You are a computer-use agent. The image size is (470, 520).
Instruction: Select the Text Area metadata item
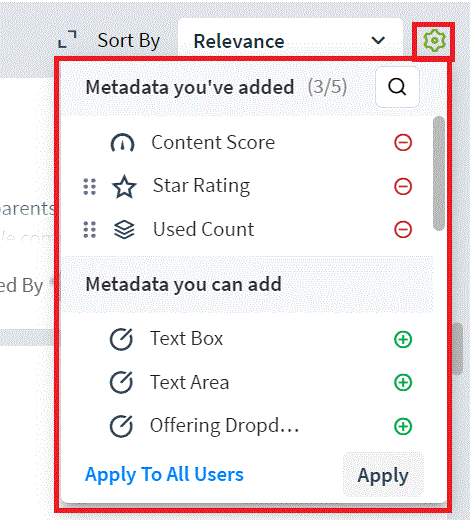[x=189, y=382]
